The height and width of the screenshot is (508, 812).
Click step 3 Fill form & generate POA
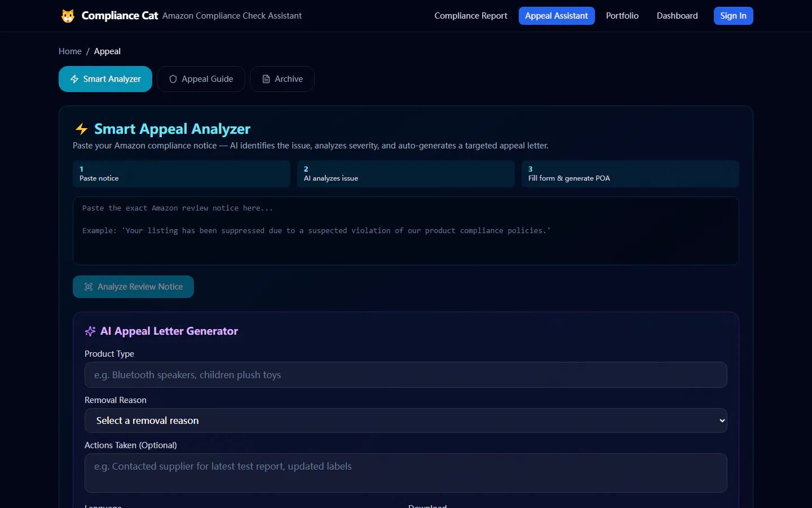click(x=630, y=174)
